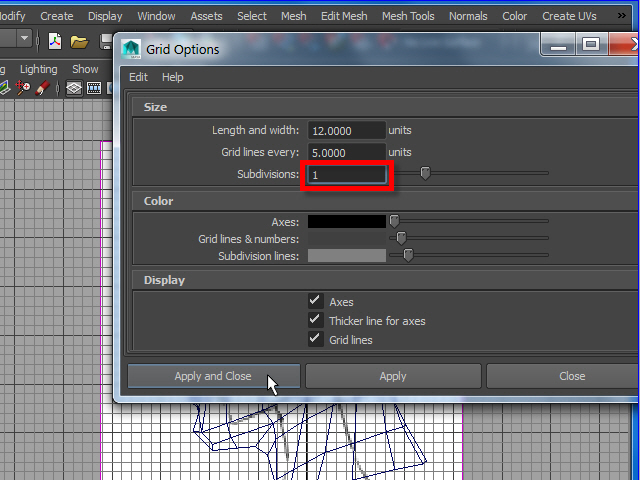
Task: Toggle the film gate icon
Action: pyautogui.click(x=94, y=88)
